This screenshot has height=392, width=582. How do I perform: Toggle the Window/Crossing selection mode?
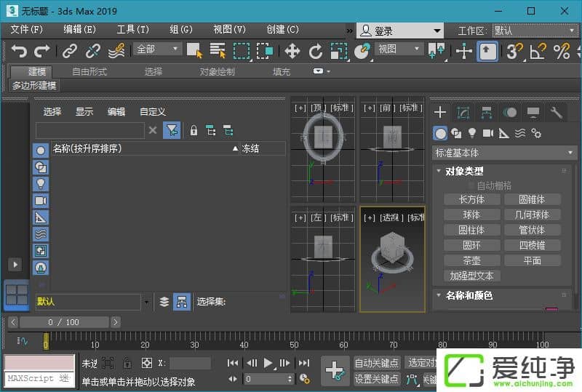point(265,51)
